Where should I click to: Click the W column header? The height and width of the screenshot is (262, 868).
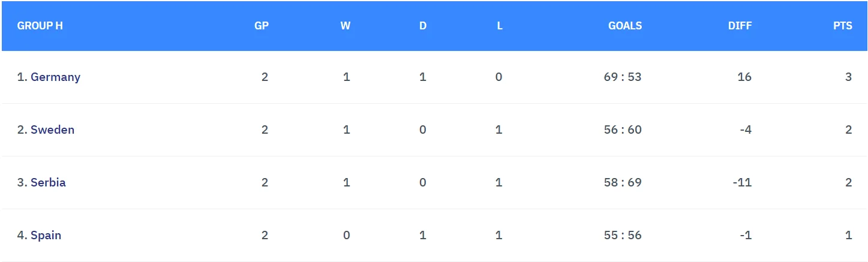pos(346,26)
